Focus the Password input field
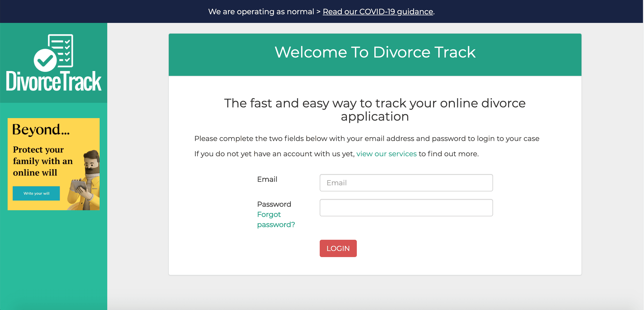Screen dimensions: 644x310 click(406, 208)
